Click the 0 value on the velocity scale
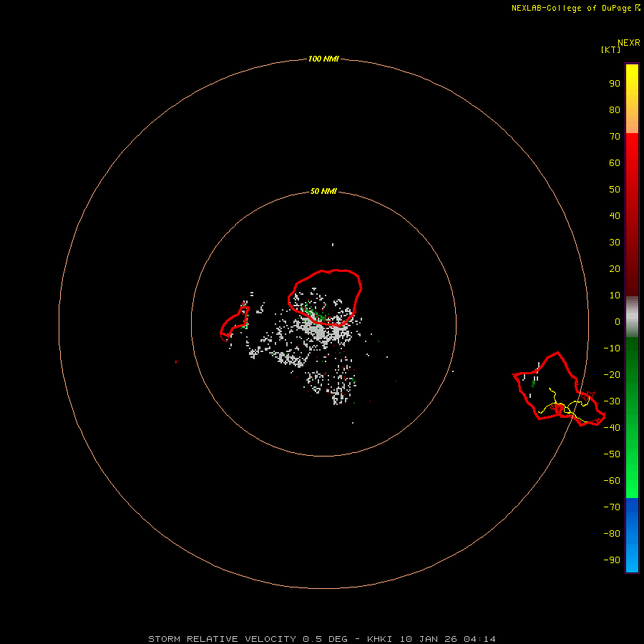 pos(618,321)
